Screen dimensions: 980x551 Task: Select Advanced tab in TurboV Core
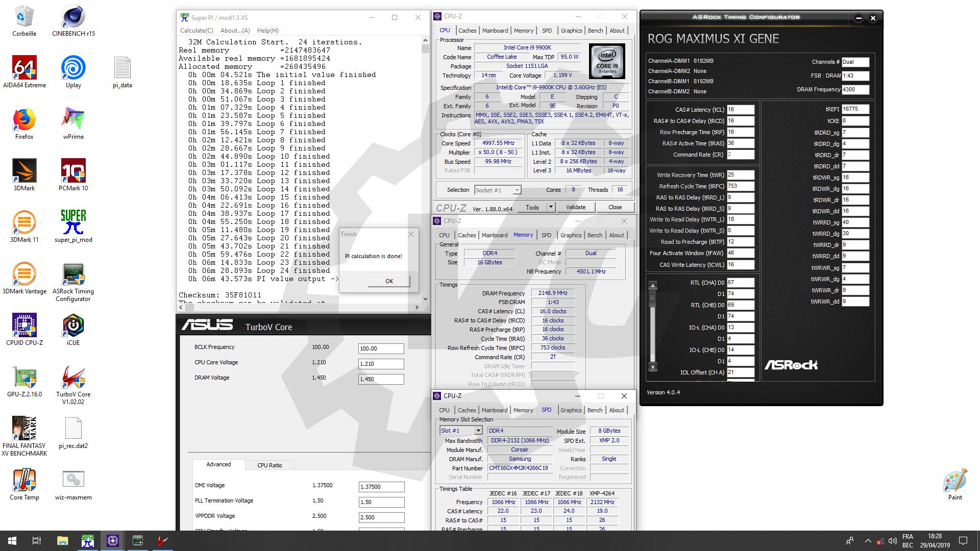pos(218,464)
